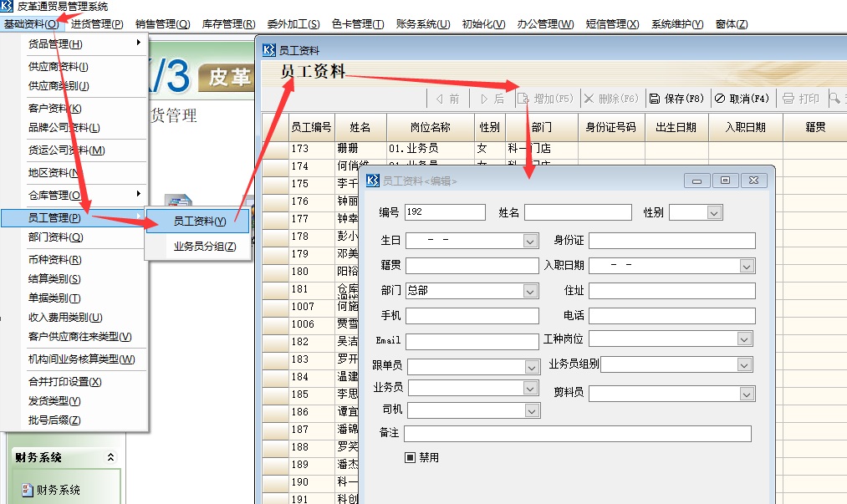This screenshot has width=847, height=504.
Task: Toggle the 禁用 checkbox in edit dialog
Action: click(x=411, y=456)
